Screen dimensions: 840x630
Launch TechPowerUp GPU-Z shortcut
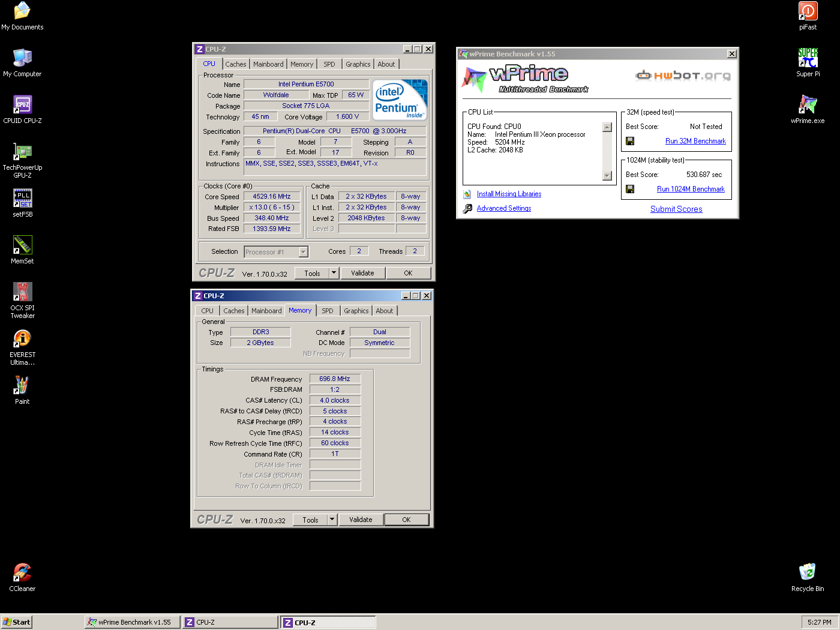[22, 160]
